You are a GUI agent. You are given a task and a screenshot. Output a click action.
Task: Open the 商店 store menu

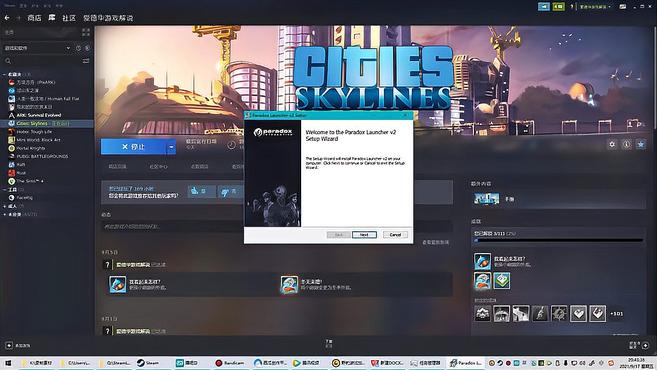[x=34, y=18]
